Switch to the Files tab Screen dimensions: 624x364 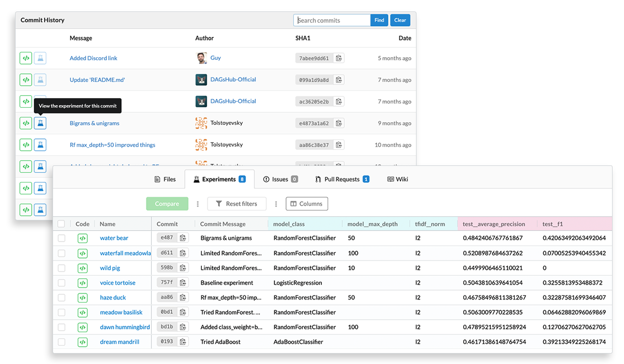165,179
